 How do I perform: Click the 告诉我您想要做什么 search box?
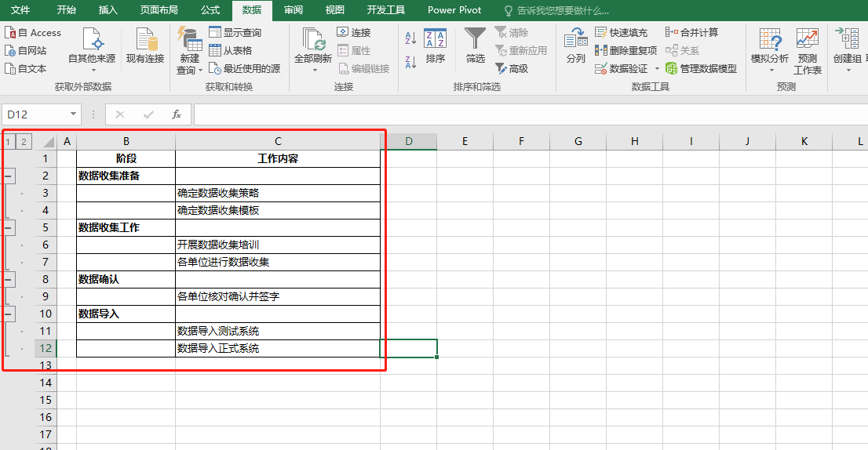click(x=556, y=10)
